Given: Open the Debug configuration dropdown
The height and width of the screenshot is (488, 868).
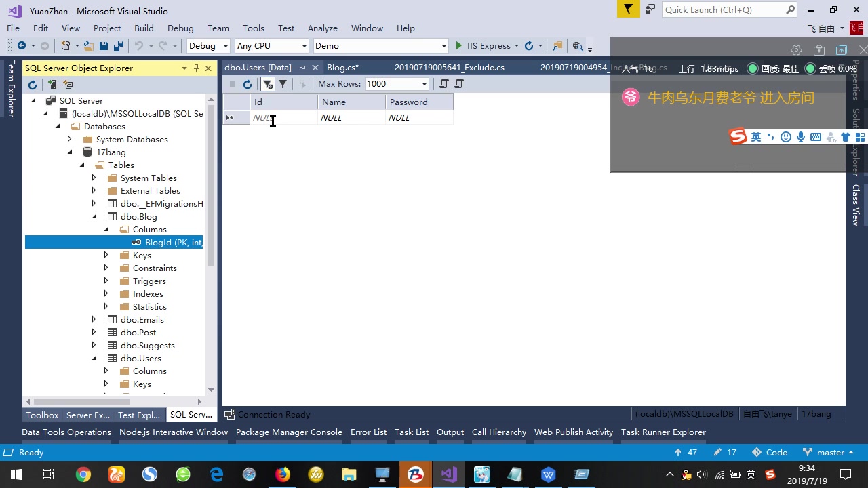Looking at the screenshot, I should 225,46.
